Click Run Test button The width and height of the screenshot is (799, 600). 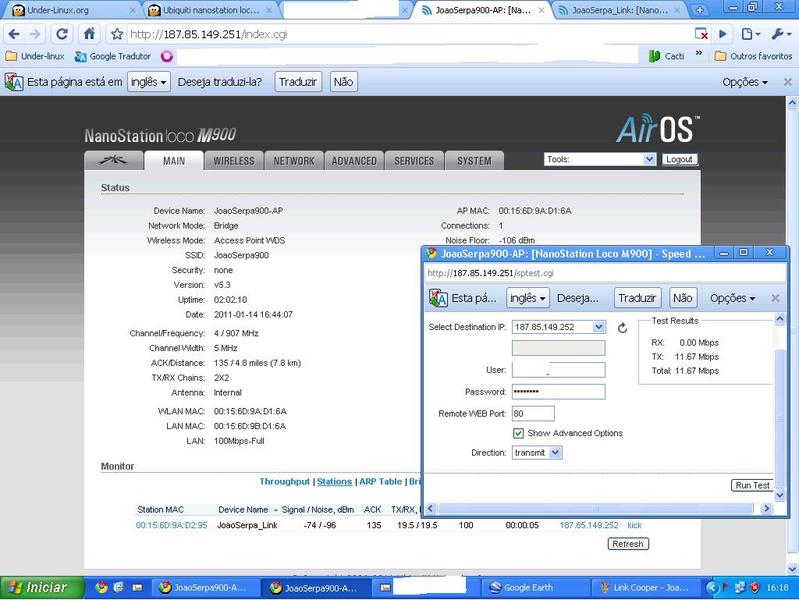(752, 485)
